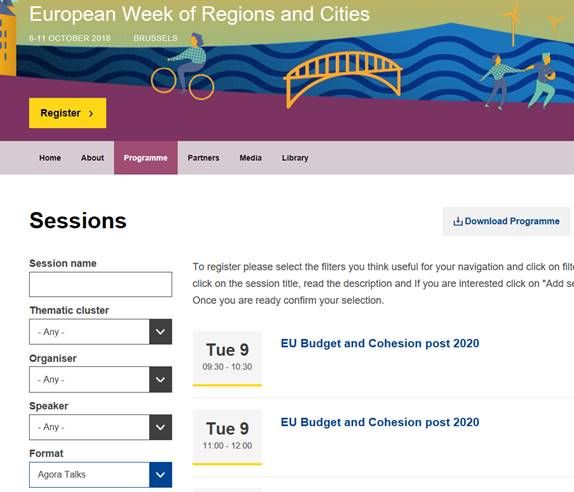Click the Register button
The width and height of the screenshot is (574, 492).
coord(67,113)
